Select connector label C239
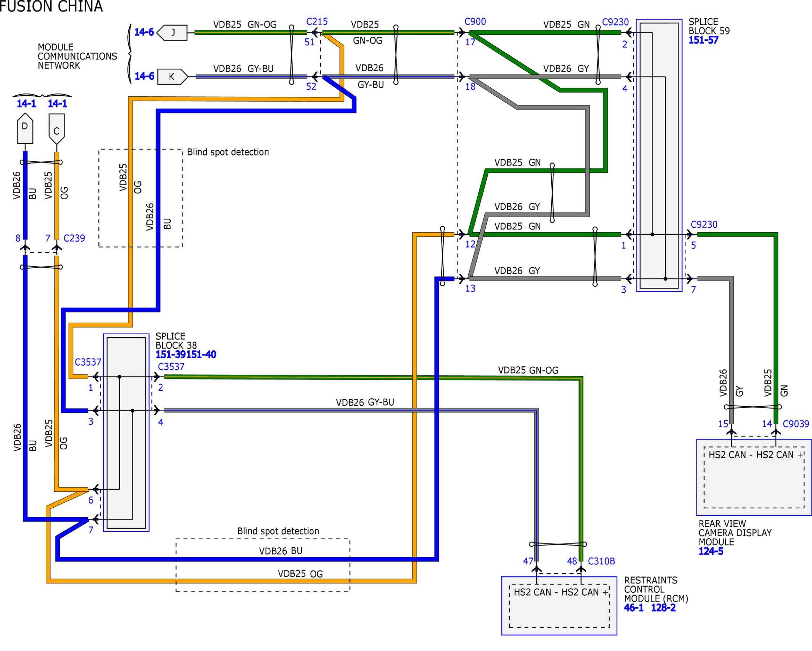 (74, 238)
